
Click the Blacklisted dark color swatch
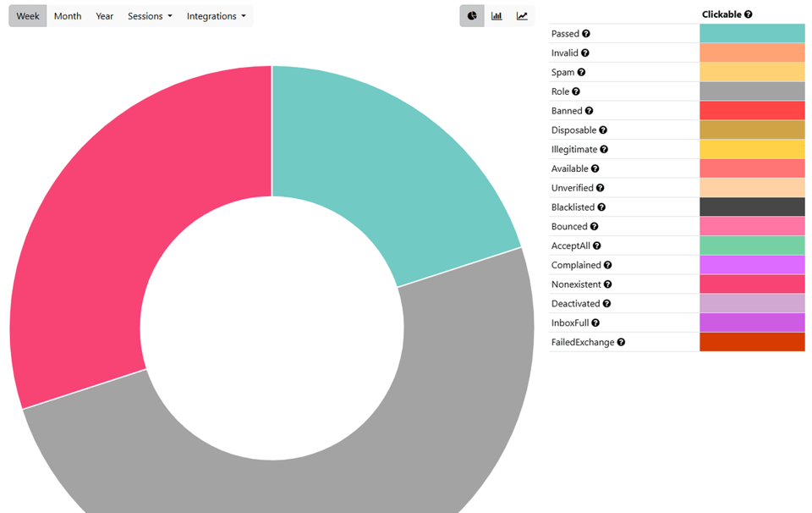point(752,207)
